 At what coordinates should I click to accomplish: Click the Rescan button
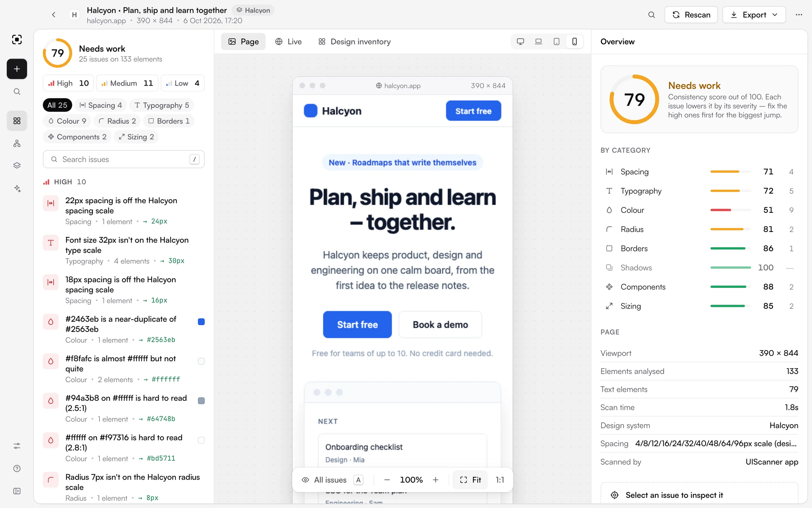[691, 15]
